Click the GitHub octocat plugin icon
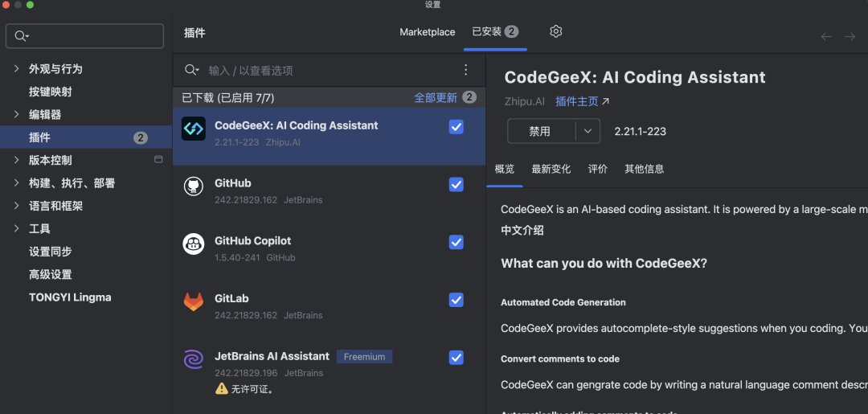Viewport: 868px width, 414px height. pyautogui.click(x=194, y=187)
